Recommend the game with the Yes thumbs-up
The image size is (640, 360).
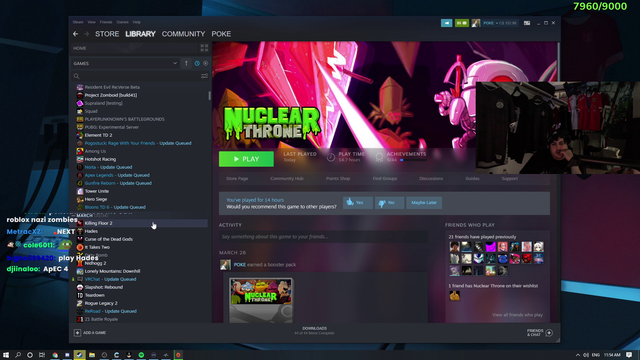click(x=358, y=202)
